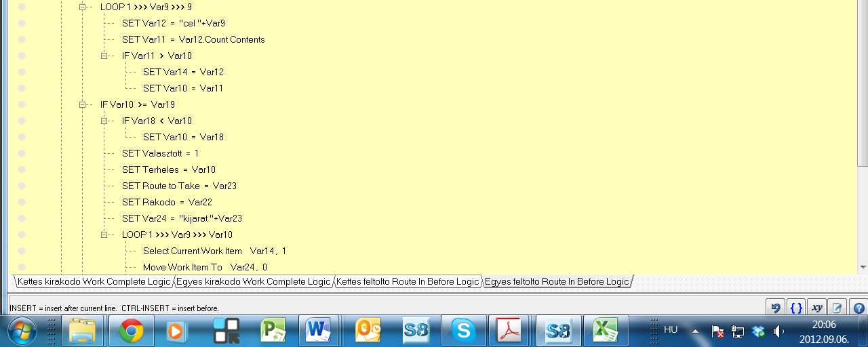Click the curly braces { } button
868x347 pixels.
[796, 308]
